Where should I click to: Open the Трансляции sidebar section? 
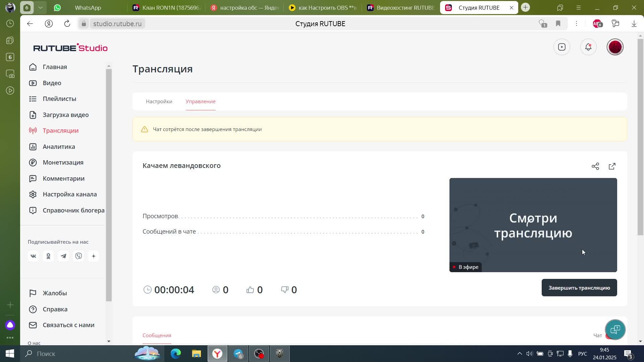coord(54,131)
